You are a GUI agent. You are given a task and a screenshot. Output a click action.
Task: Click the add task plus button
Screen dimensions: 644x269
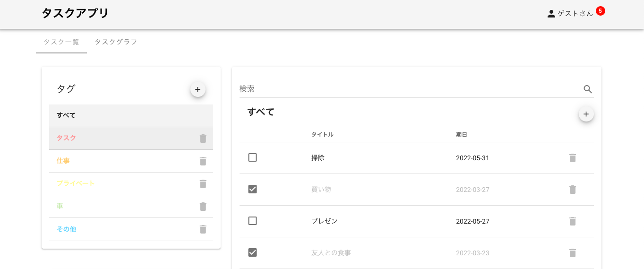point(586,114)
